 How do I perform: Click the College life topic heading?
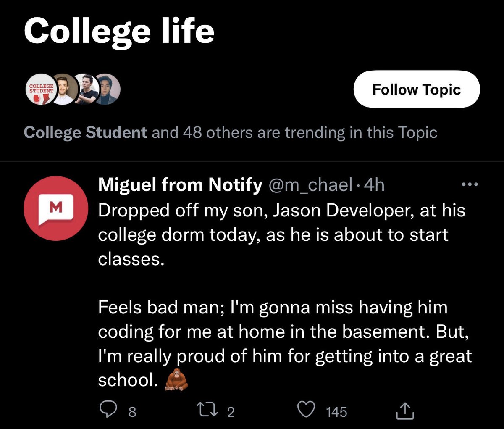(x=119, y=32)
